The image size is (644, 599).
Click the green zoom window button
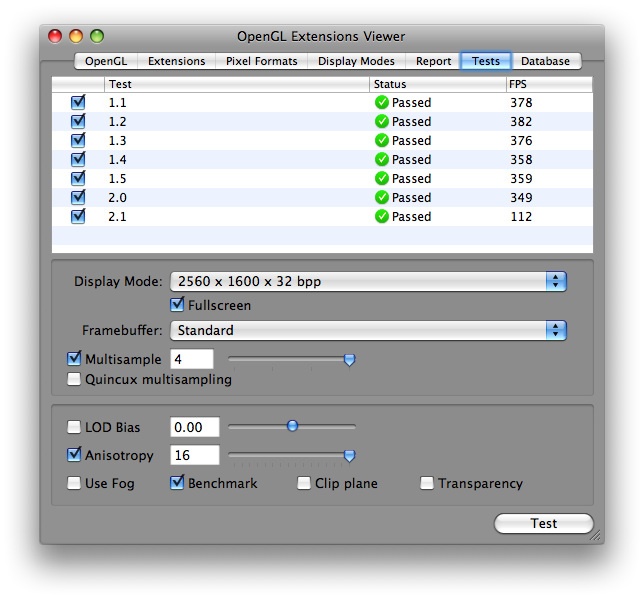pyautogui.click(x=97, y=36)
